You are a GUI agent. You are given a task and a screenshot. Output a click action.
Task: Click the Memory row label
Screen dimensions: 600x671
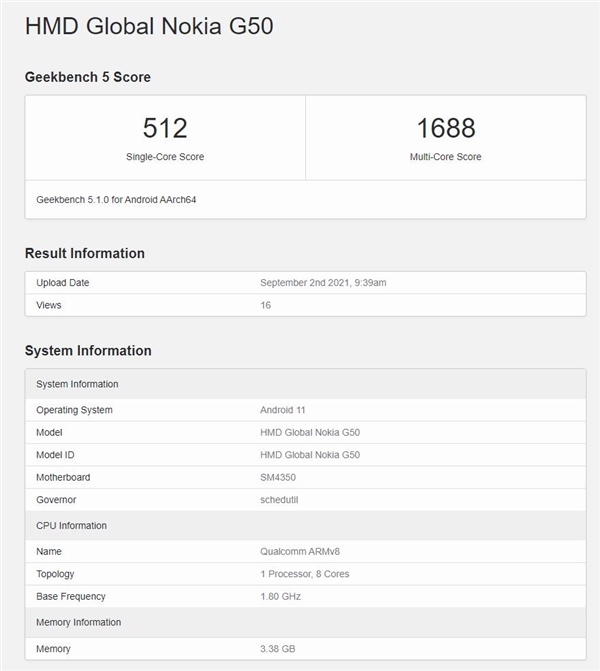(x=53, y=649)
